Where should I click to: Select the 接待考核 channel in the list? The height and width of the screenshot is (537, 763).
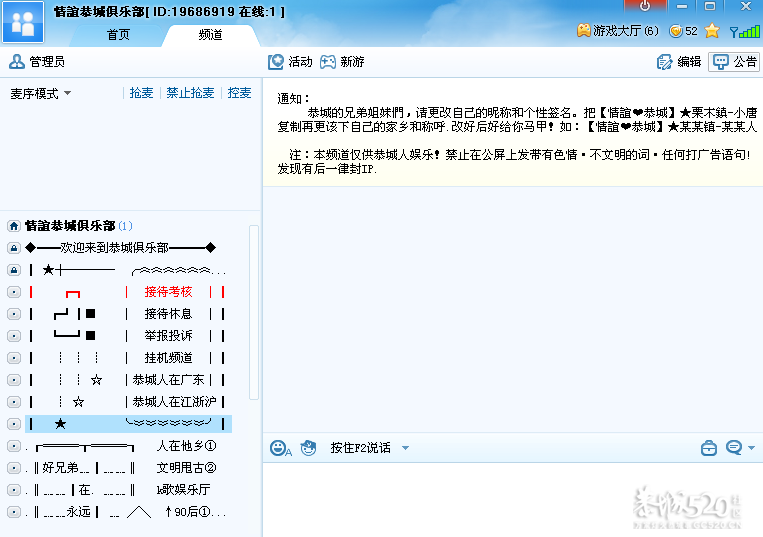168,292
